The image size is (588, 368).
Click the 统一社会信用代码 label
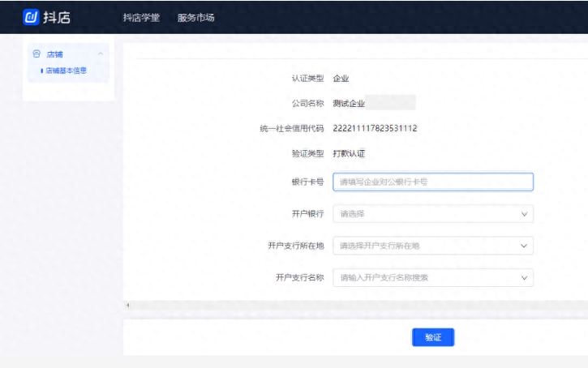pos(292,129)
